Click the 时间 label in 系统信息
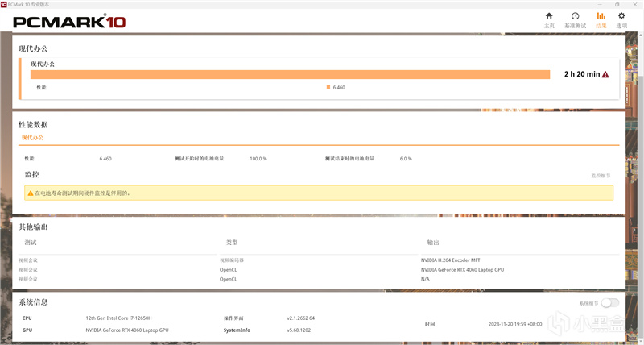 [x=430, y=324]
